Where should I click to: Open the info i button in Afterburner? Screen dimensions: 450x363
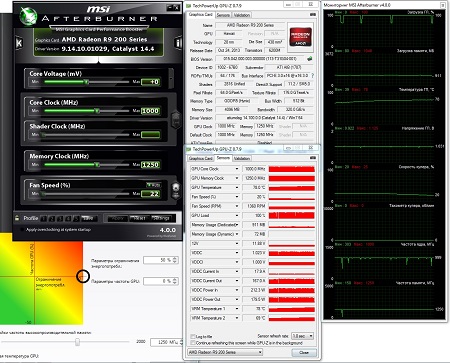pyautogui.click(x=178, y=43)
